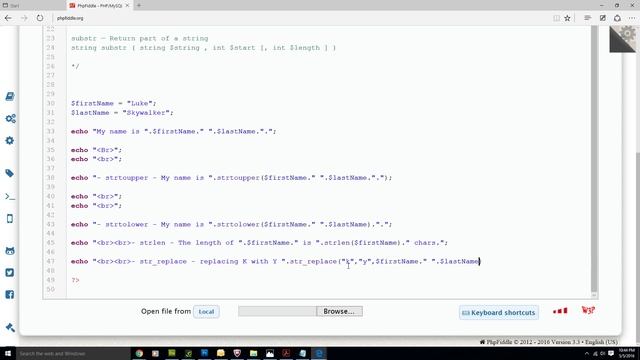Click the hammer tool icon in sidebar
640x360 pixels.
click(10, 327)
